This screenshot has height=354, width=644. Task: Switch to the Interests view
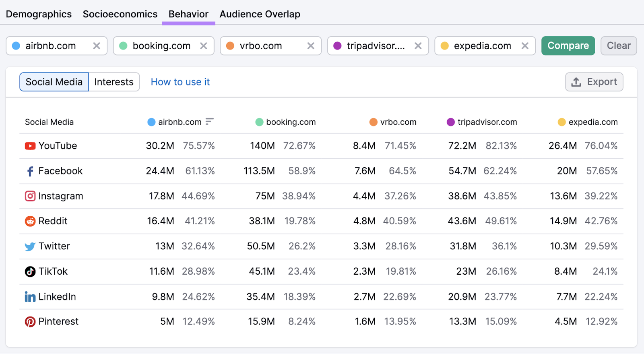point(114,82)
